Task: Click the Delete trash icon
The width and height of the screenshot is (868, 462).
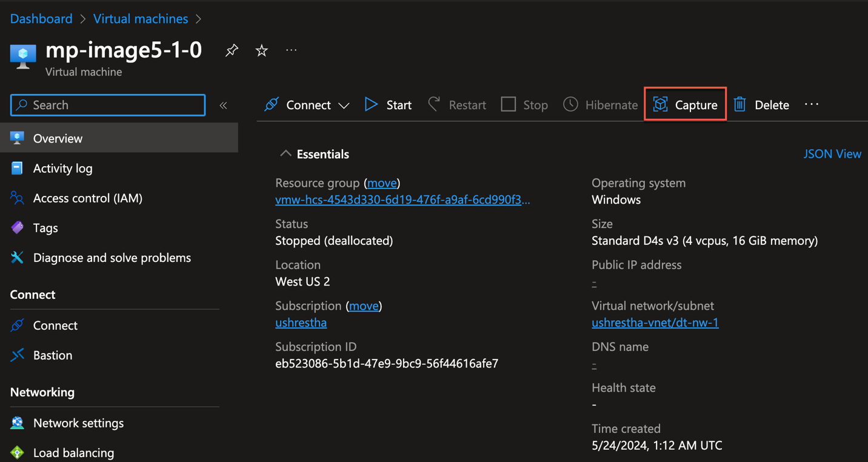Action: (739, 104)
